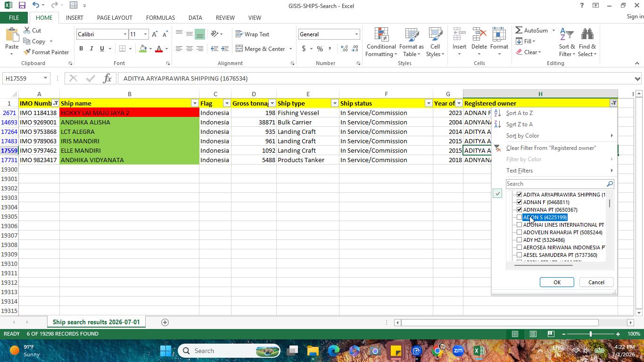Expand the Name Box dropdown
The height and width of the screenshot is (362, 644).
[x=45, y=78]
